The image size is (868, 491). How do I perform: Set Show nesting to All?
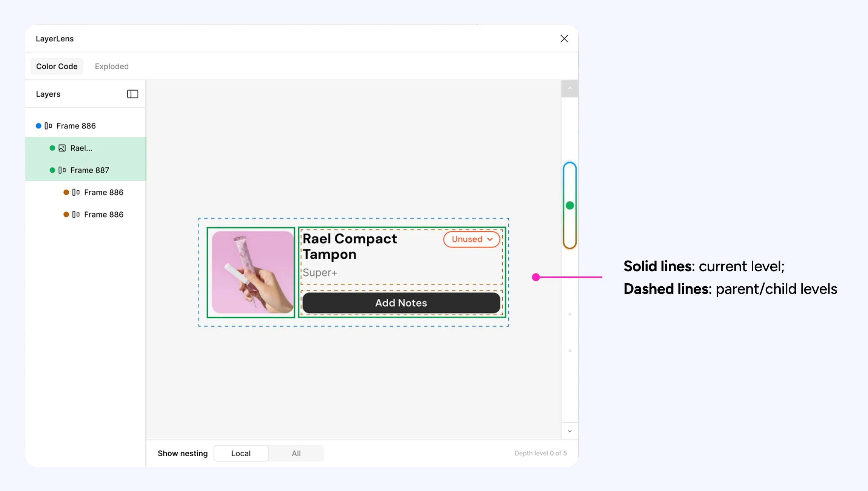(296, 453)
